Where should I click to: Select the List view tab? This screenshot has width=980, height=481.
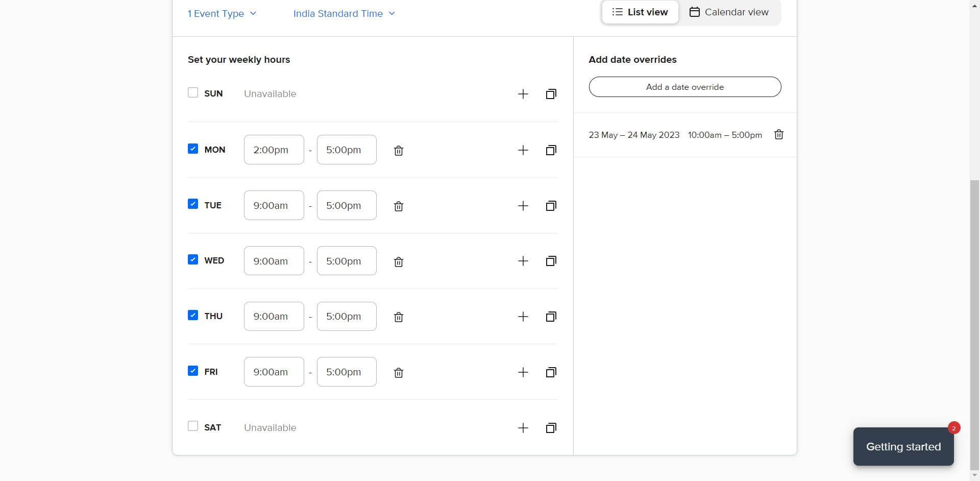[640, 12]
